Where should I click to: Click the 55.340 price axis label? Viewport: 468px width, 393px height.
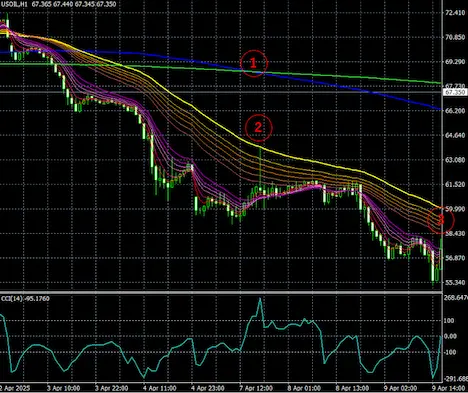click(x=455, y=282)
